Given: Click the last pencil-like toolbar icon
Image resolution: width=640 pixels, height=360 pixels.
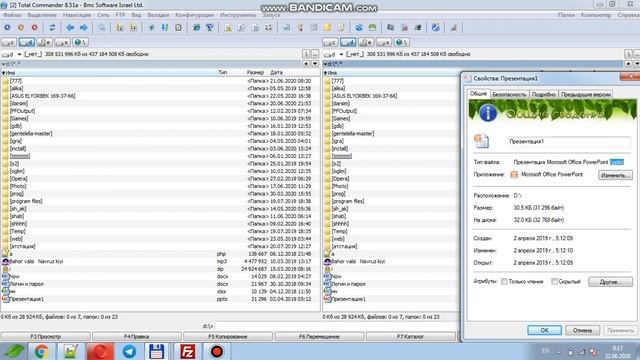Looking at the screenshot, I should pos(453,27).
